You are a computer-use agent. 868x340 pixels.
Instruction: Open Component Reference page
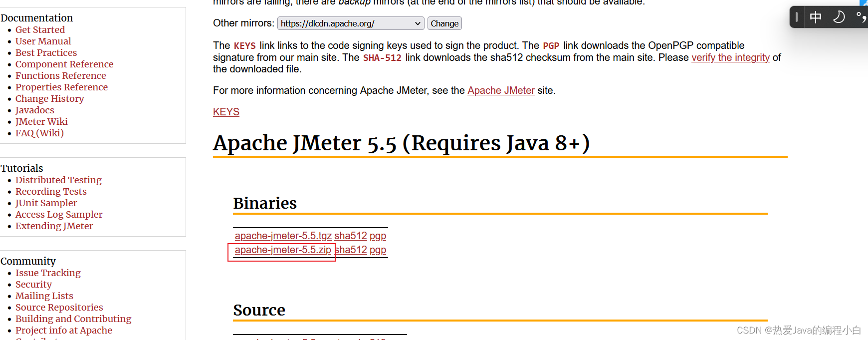[64, 64]
